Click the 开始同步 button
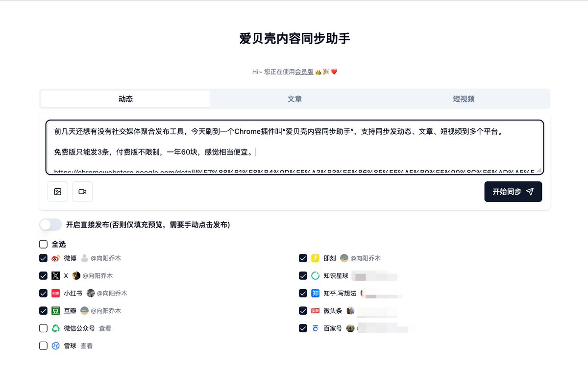588x373 pixels. (513, 192)
